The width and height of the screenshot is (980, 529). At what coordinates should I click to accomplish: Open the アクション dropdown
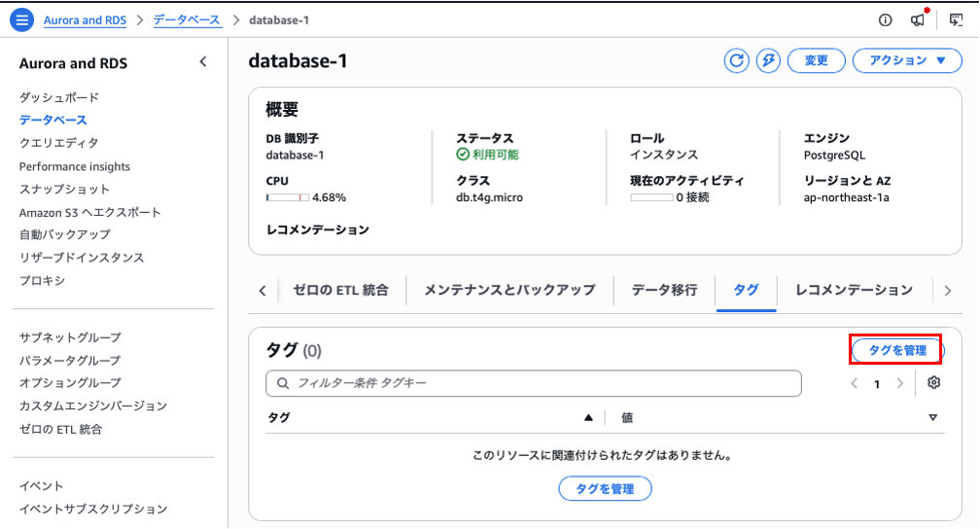(907, 60)
